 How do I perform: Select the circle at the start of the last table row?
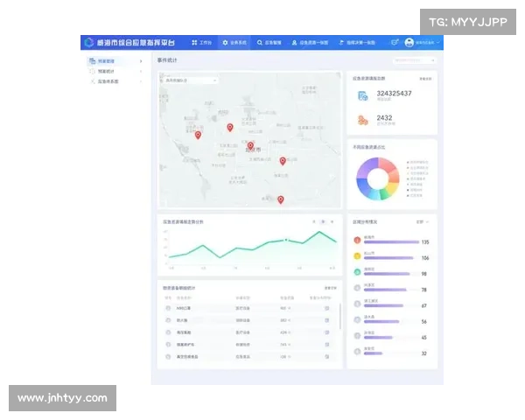[x=168, y=357]
